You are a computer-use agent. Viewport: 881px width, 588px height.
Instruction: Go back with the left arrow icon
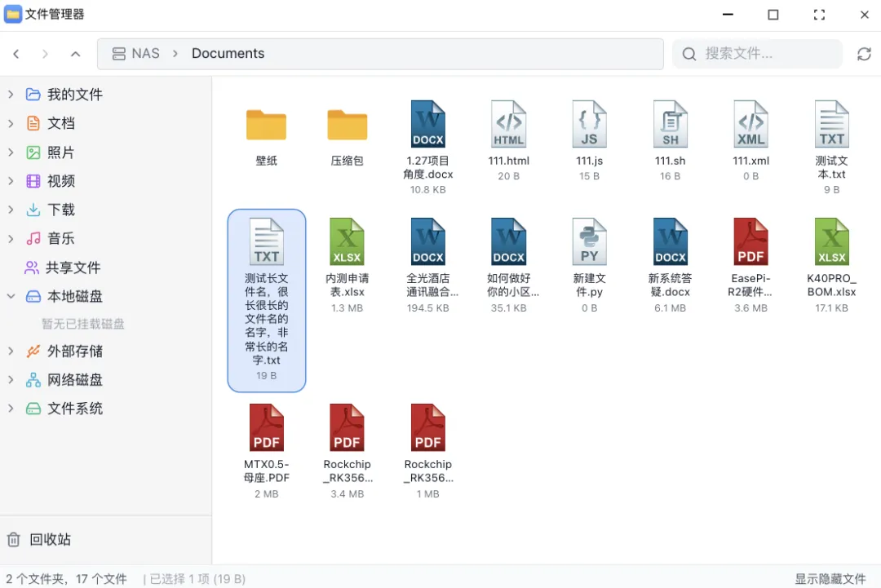tap(16, 54)
